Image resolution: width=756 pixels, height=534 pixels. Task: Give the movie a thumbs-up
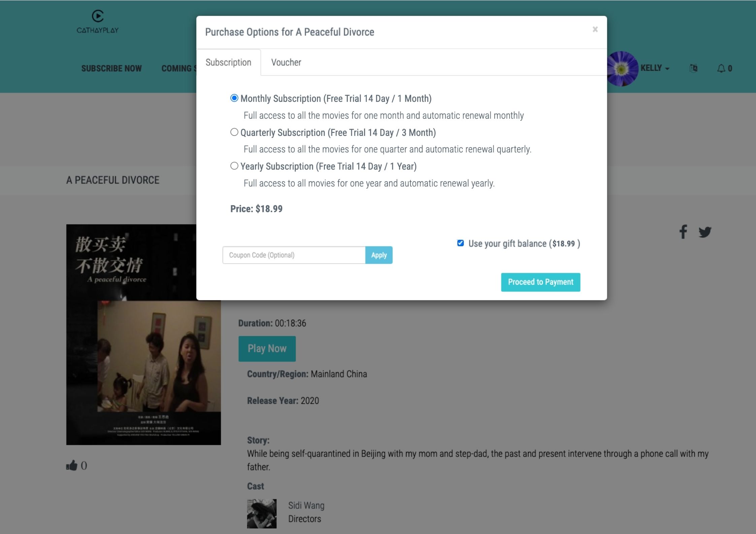(x=72, y=465)
